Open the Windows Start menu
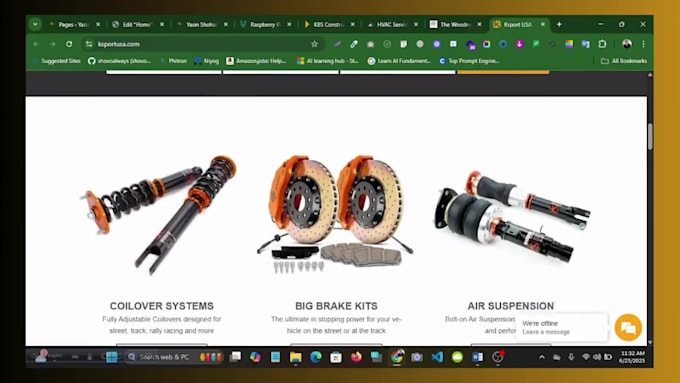Screen dimensions: 680x383 112,357
